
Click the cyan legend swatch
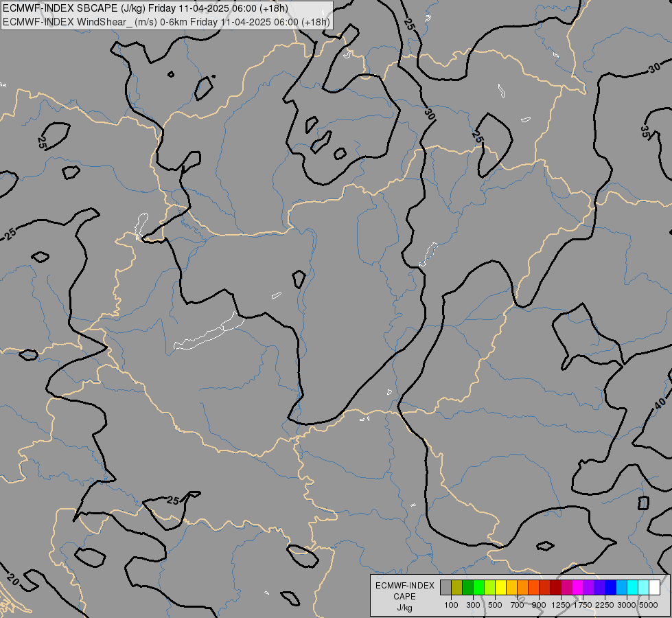pos(633,587)
